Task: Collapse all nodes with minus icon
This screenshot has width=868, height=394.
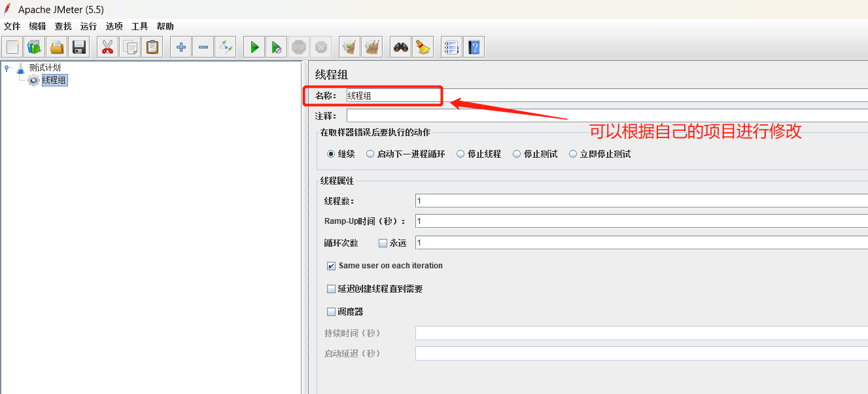Action: click(203, 47)
